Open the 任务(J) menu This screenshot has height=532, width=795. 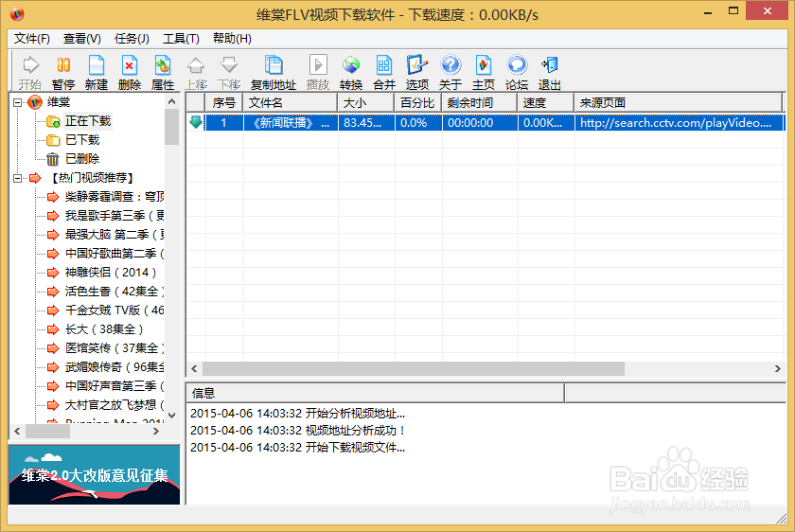click(132, 39)
